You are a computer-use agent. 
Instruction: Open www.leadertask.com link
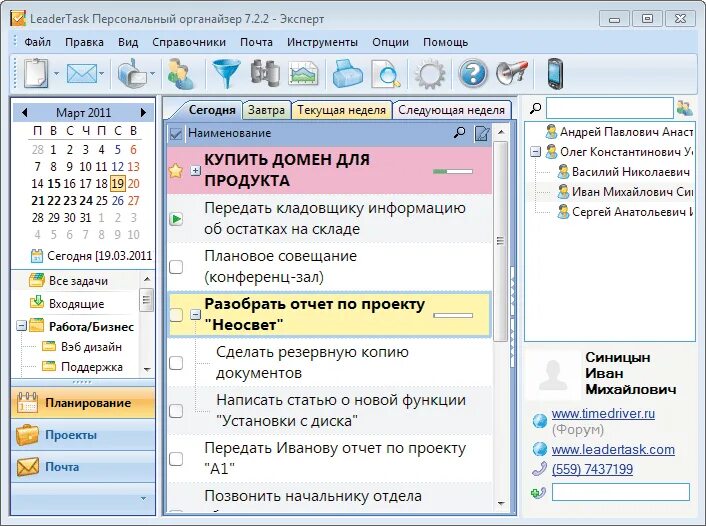tap(613, 449)
